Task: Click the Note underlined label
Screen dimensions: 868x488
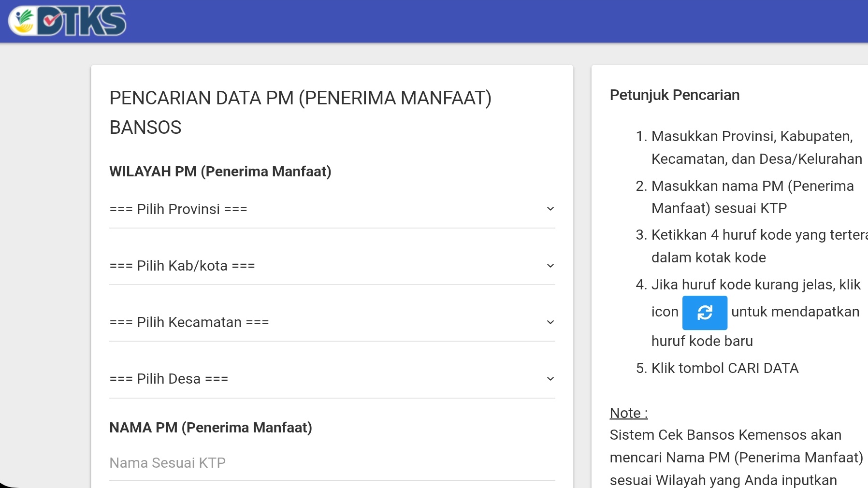Action: pos(627,413)
